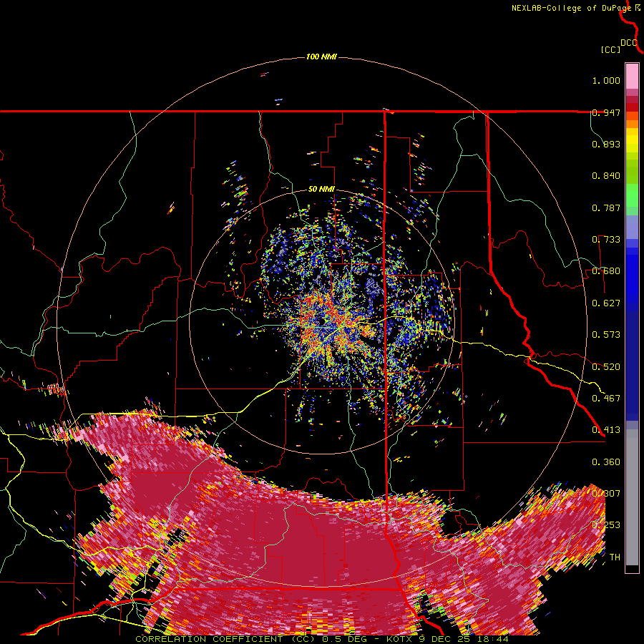Select the 0.573 scale value
Image resolution: width=644 pixels, height=644 pixels.
point(606,335)
